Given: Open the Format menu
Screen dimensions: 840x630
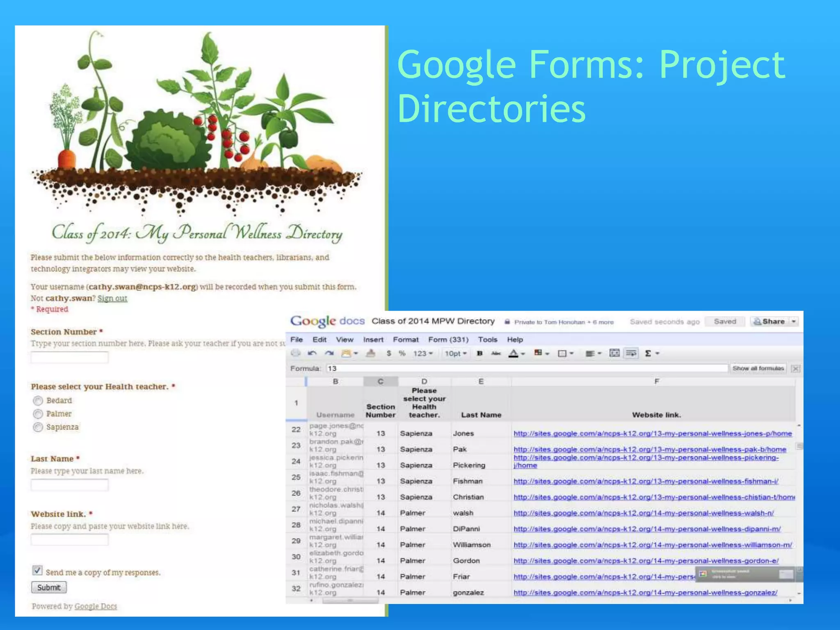Looking at the screenshot, I should pyautogui.click(x=406, y=340).
